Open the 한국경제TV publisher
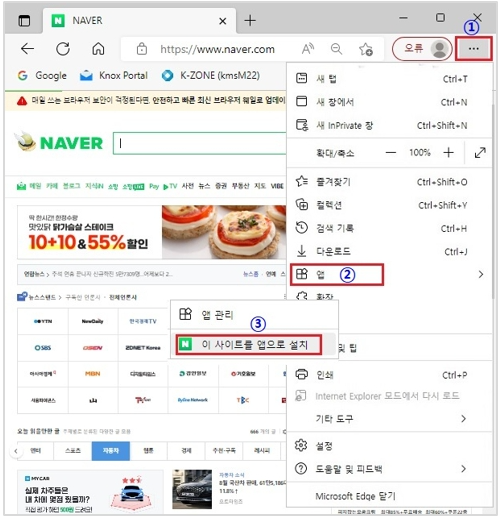504x520 pixels. [x=143, y=321]
